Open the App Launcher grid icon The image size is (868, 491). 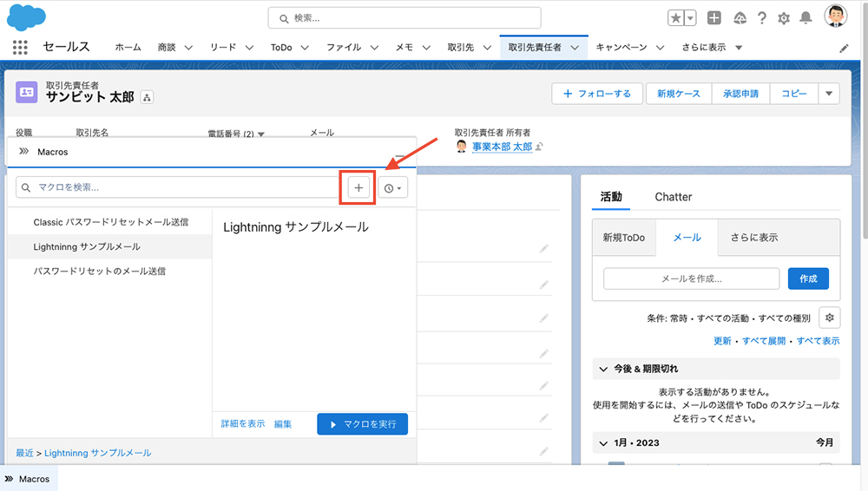click(x=20, y=47)
